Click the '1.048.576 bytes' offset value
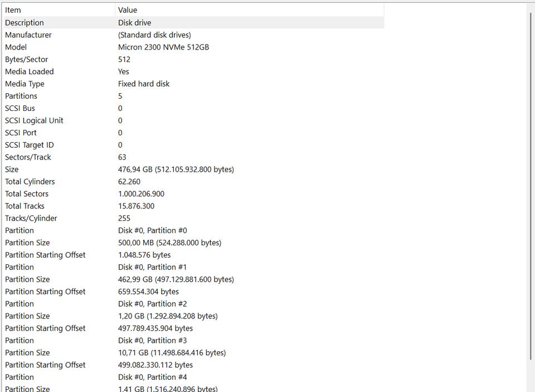Screen dimensions: 535x392 pyautogui.click(x=144, y=255)
